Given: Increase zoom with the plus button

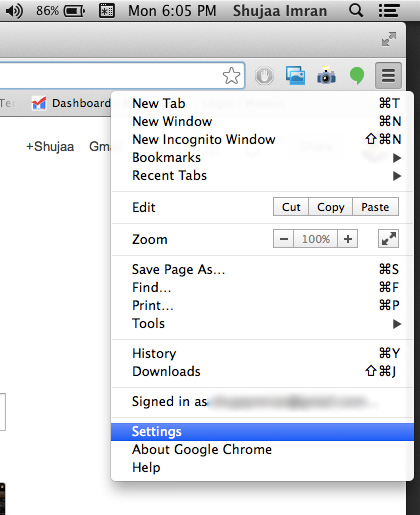Looking at the screenshot, I should point(348,239).
